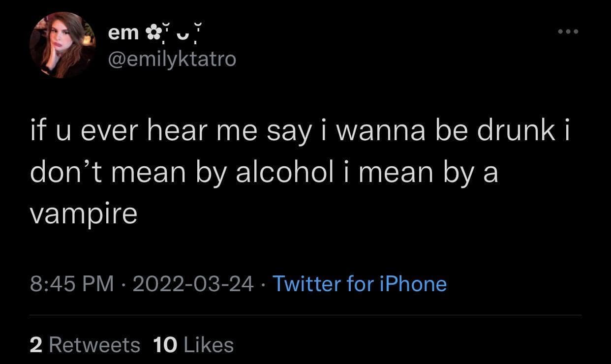
Task: Click the 2022-03-24 date
Action: pyautogui.click(x=193, y=284)
